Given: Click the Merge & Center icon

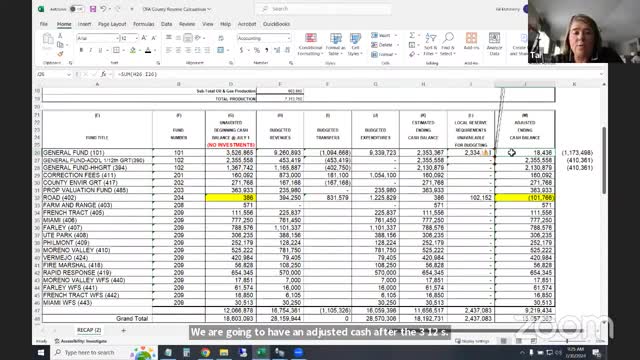Looking at the screenshot, I should pyautogui.click(x=220, y=50).
